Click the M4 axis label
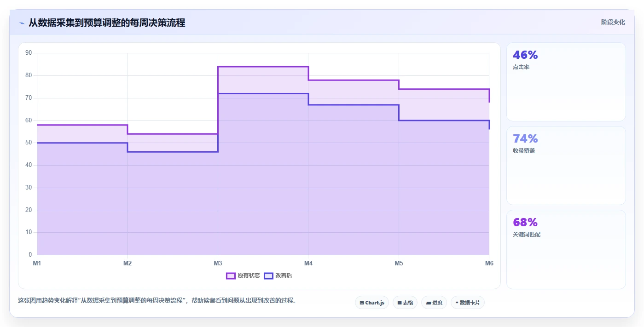The width and height of the screenshot is (644, 327). (x=308, y=264)
